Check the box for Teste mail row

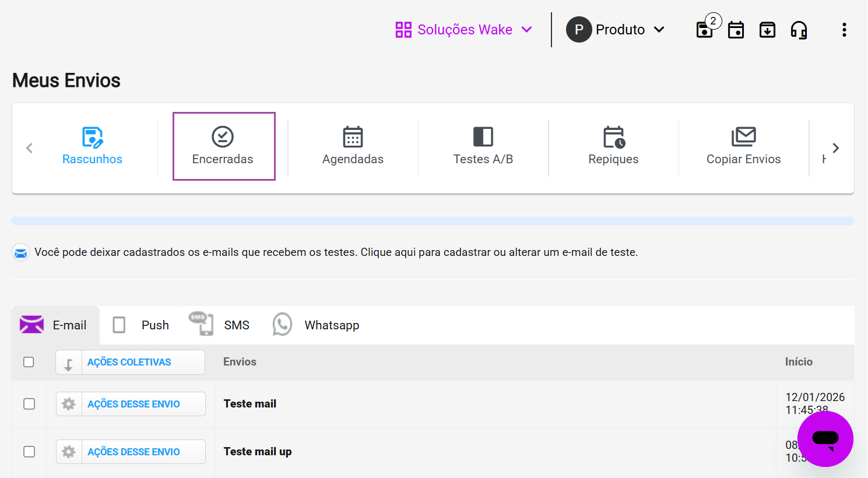29,404
